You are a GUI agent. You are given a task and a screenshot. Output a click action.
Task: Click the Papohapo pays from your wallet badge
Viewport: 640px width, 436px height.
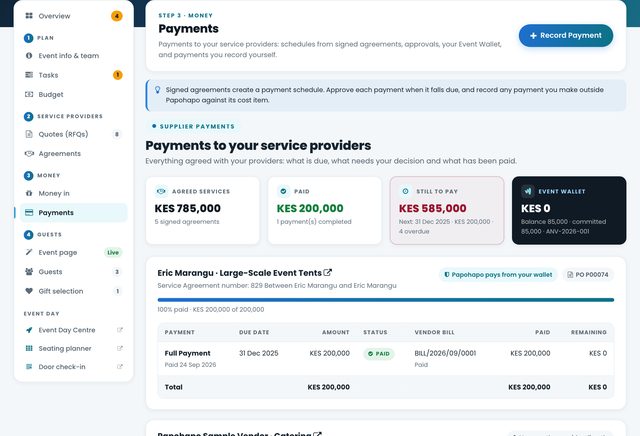pyautogui.click(x=498, y=275)
